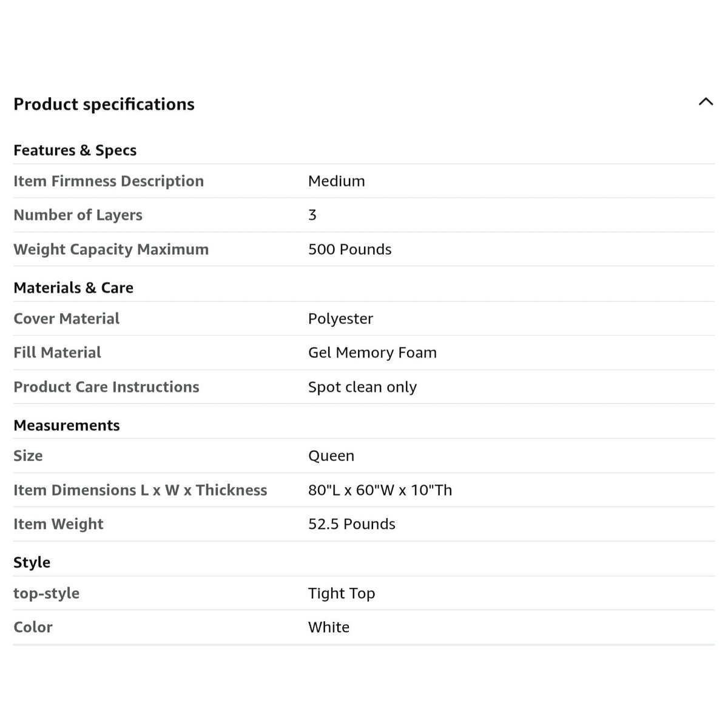Click the Gel Memory Foam value
728x728 pixels.
(372, 352)
